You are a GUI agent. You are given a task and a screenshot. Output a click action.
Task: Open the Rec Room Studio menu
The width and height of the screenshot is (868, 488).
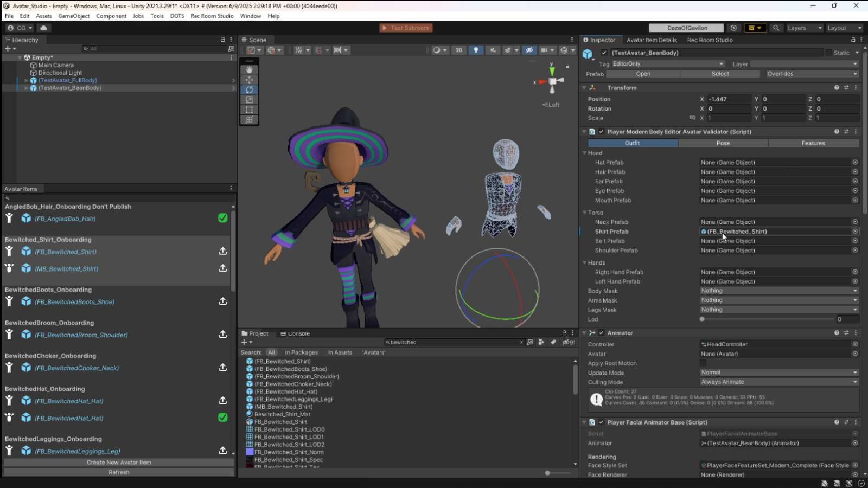[212, 16]
